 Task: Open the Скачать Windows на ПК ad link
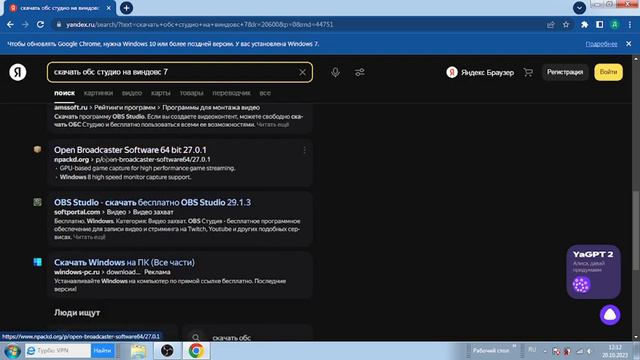click(x=124, y=262)
